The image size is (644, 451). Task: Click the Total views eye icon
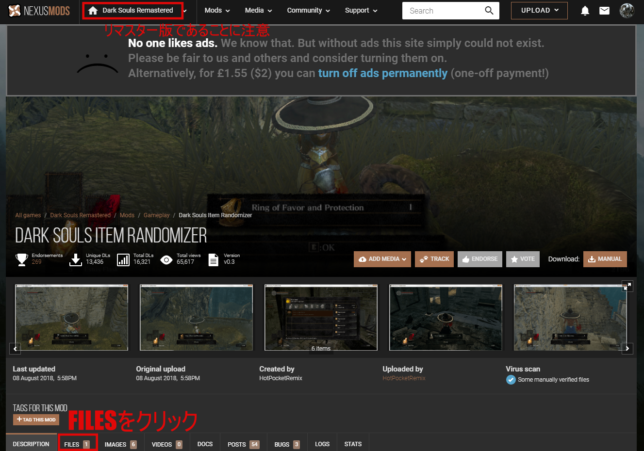166,260
